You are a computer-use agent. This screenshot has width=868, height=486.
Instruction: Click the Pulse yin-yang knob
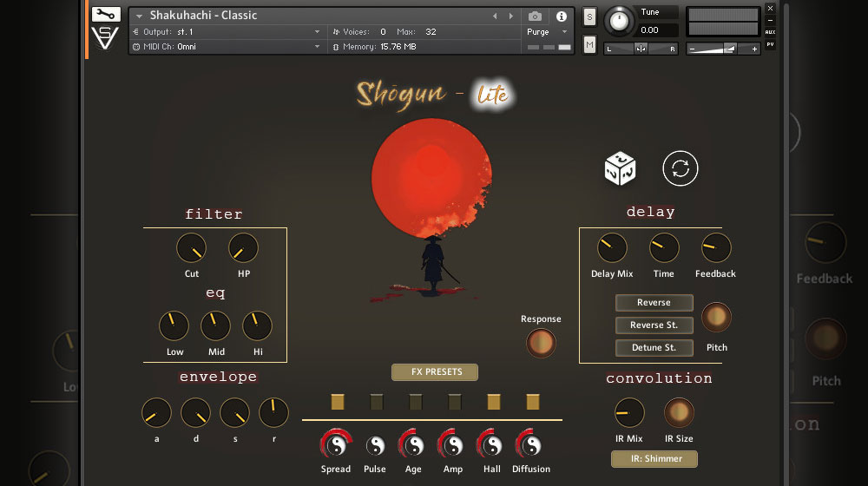(375, 445)
